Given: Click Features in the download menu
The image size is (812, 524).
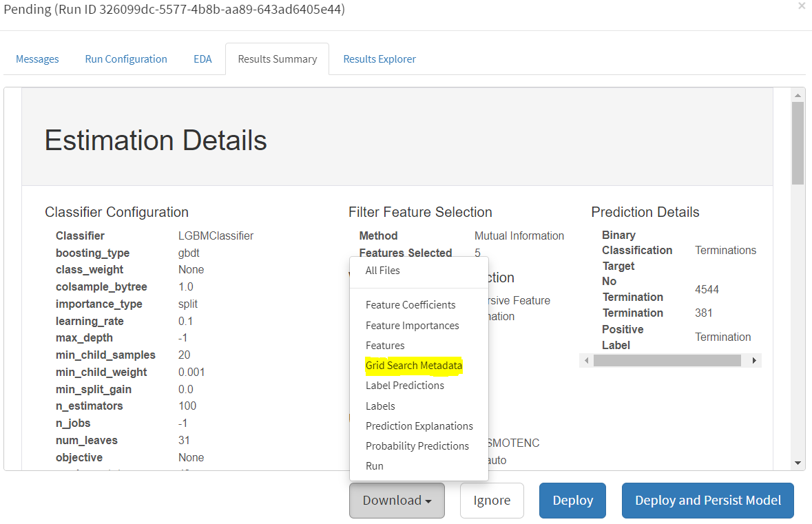Looking at the screenshot, I should [x=385, y=346].
